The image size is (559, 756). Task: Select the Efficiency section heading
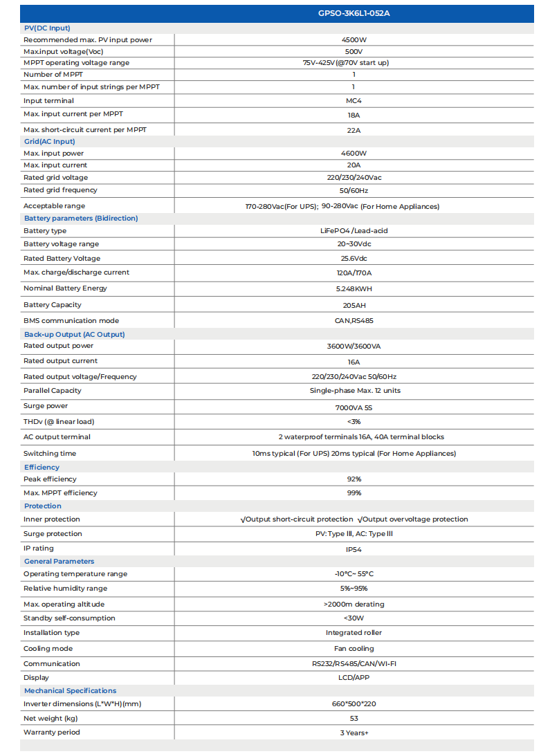[42, 467]
